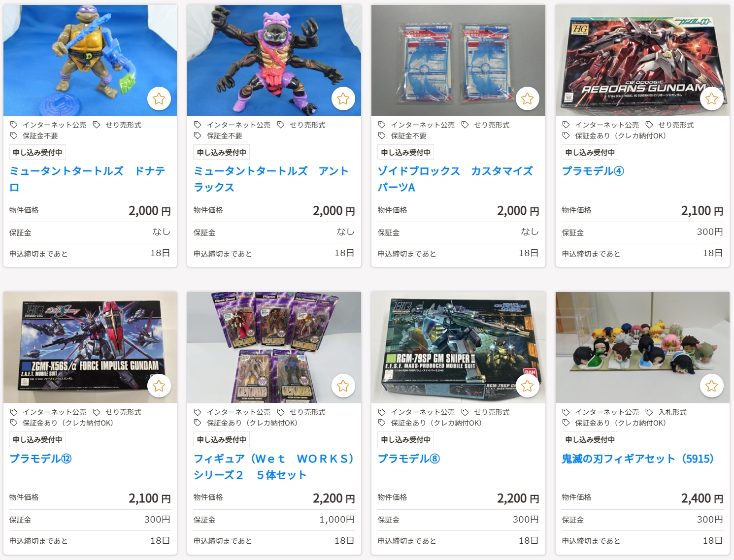
Task: Open フィギュア（Wet WORKS）シリーズ2 listing
Action: [274, 466]
